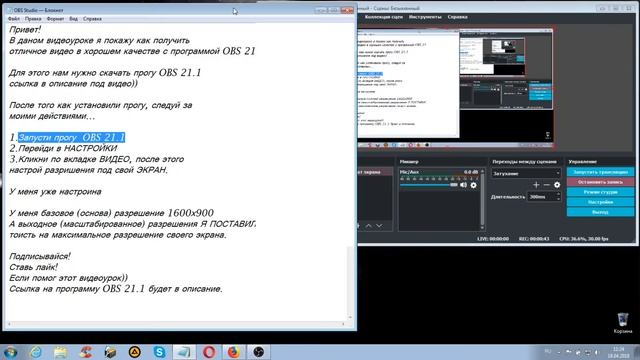
Task: Click Остановить запись button
Action: point(600,182)
